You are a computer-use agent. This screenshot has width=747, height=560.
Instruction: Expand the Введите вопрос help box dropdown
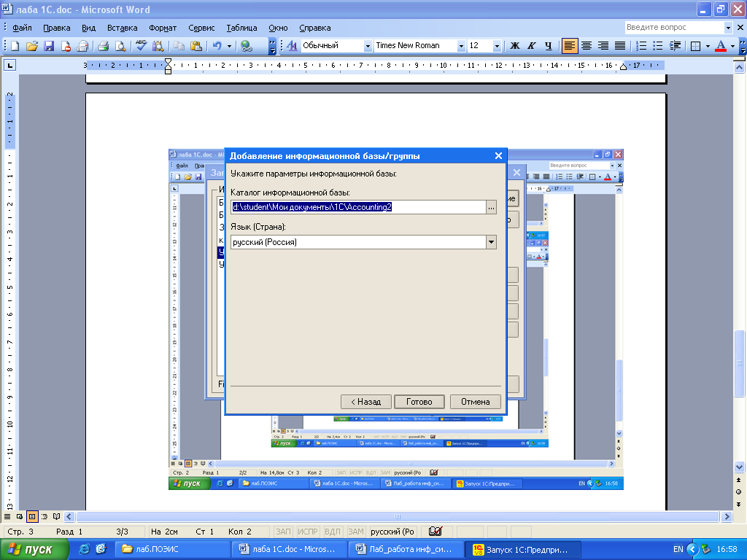(x=728, y=28)
